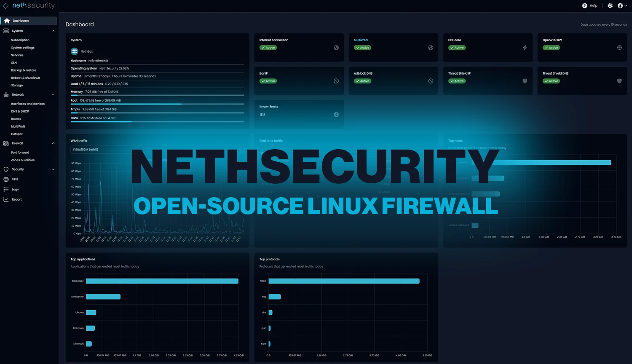The width and height of the screenshot is (632, 364).
Task: Click the Memory usage progress bar
Action: pos(157,96)
